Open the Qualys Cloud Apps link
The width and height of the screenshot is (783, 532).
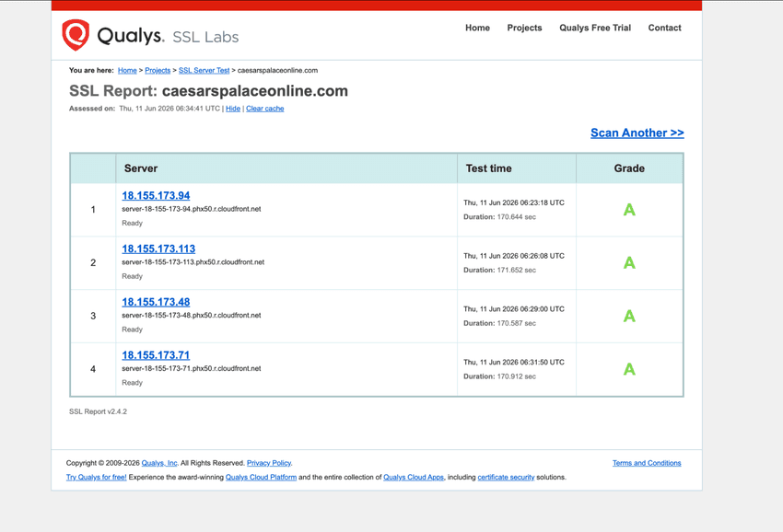click(x=414, y=477)
